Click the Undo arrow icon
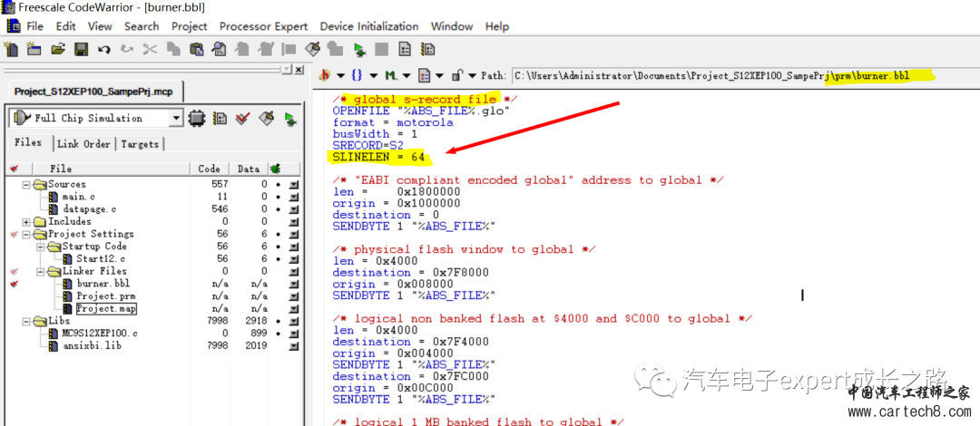 pos(103,49)
